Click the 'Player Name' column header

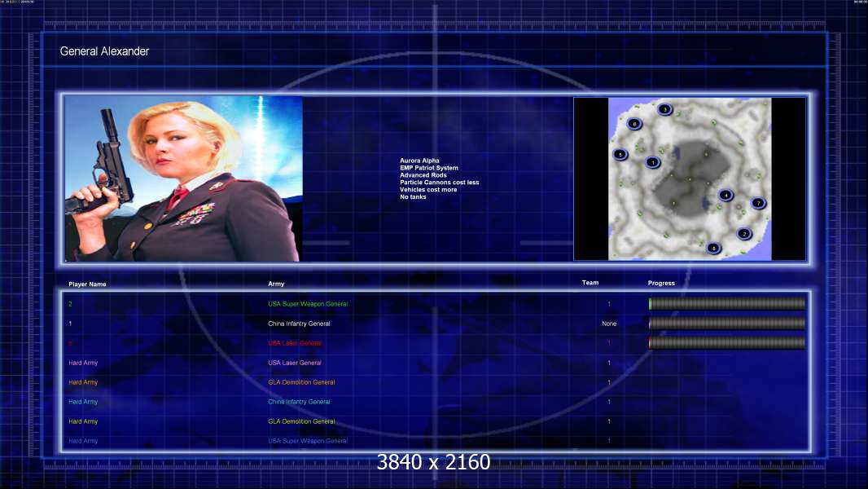click(87, 284)
